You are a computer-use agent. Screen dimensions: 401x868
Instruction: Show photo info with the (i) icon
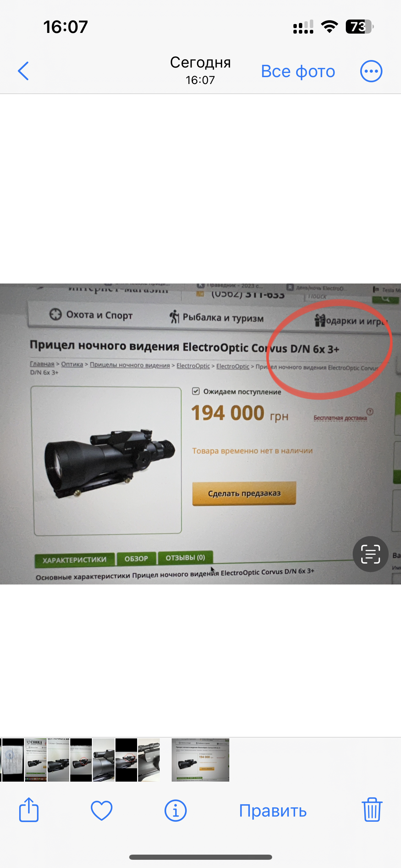pos(175,811)
